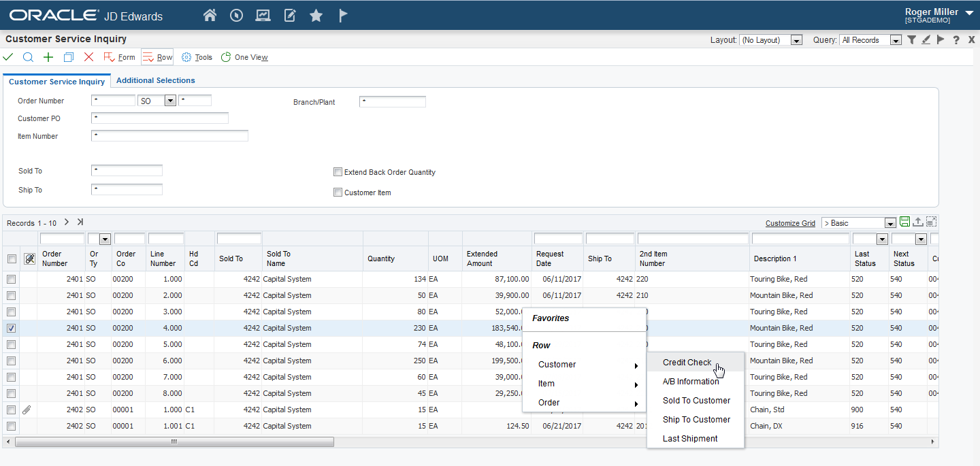The height and width of the screenshot is (466, 980).
Task: Open the Layout dropdown
Action: 796,40
